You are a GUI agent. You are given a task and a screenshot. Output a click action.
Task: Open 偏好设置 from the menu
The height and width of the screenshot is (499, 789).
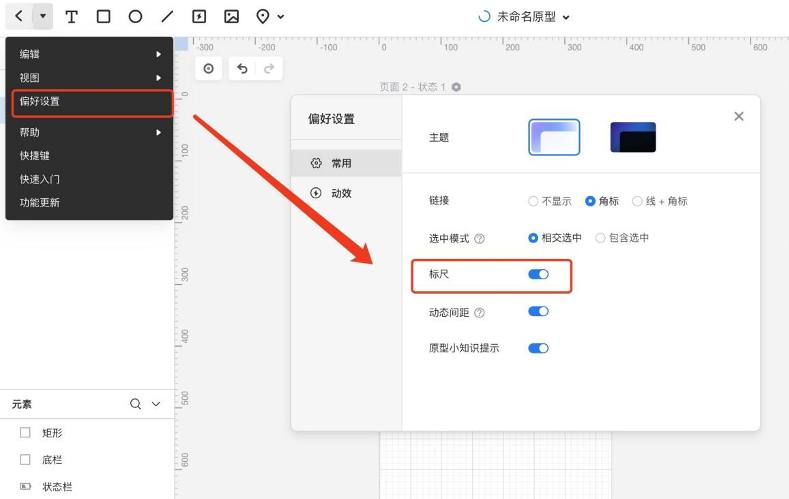(x=92, y=102)
